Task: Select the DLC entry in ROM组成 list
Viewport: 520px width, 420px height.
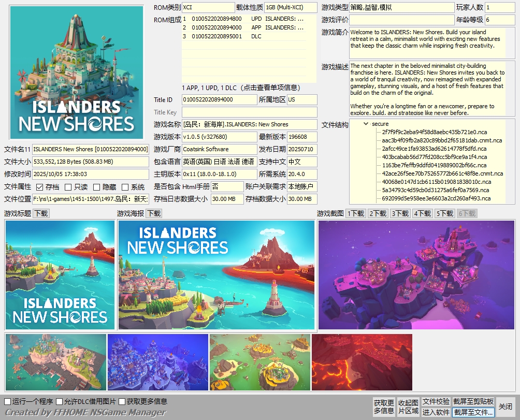Action: pyautogui.click(x=243, y=36)
